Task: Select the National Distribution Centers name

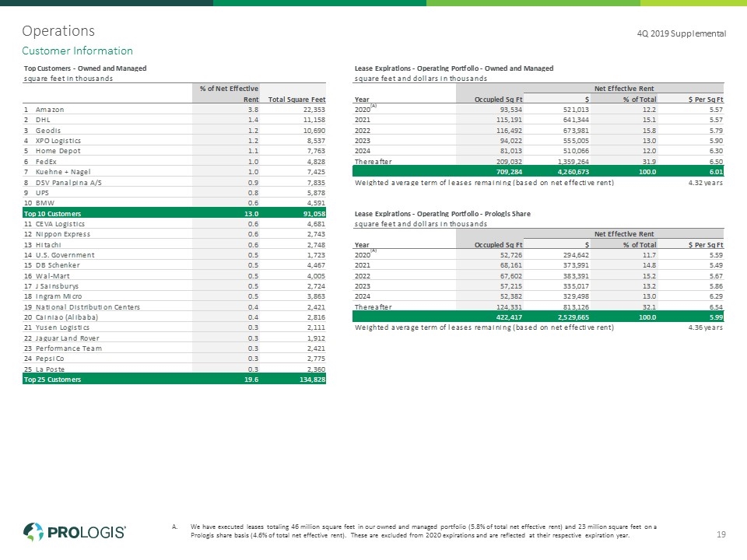Action: pos(88,307)
